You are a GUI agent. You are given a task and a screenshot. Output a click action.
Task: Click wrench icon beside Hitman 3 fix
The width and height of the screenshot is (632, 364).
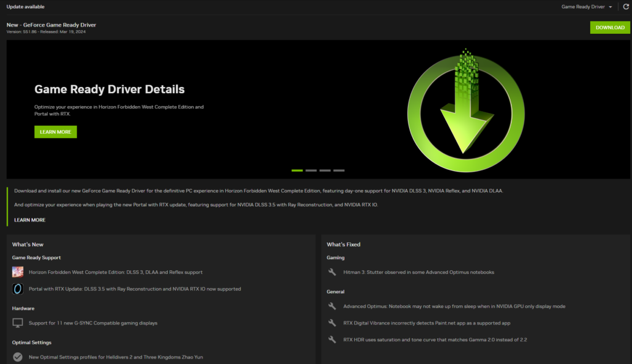(x=332, y=272)
